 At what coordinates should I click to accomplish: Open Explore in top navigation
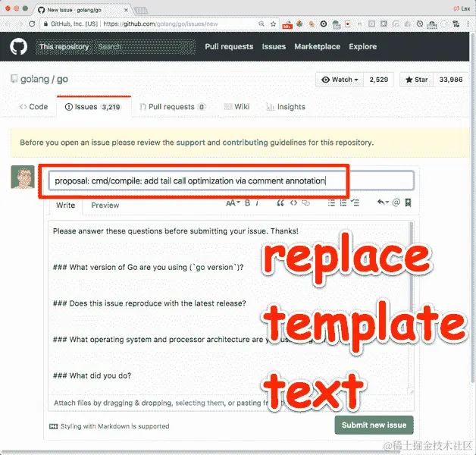pos(363,46)
